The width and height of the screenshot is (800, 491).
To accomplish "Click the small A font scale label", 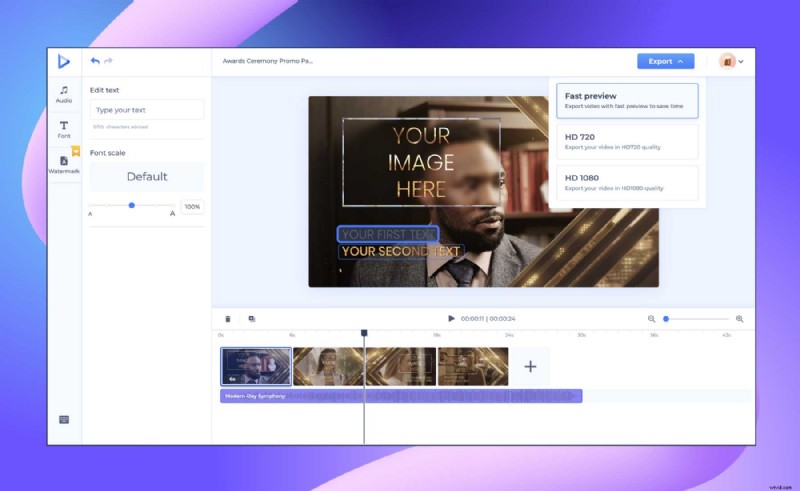I will [90, 214].
